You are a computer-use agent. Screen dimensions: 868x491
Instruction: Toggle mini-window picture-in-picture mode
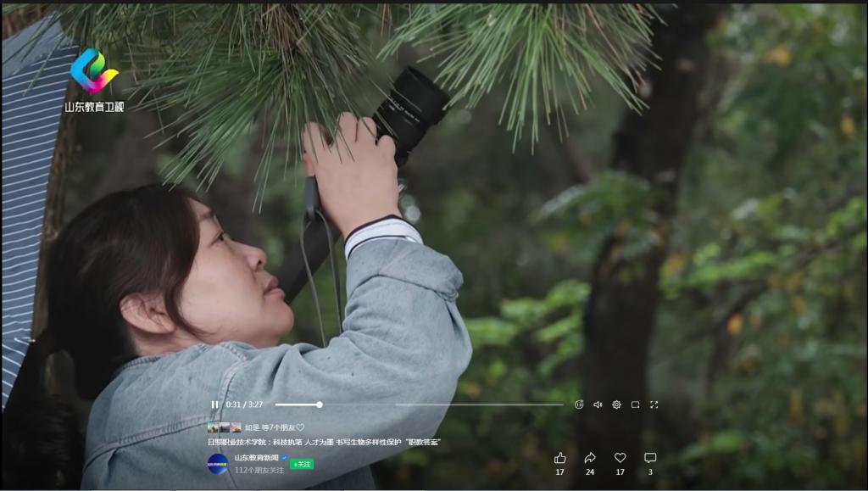pyautogui.click(x=635, y=405)
